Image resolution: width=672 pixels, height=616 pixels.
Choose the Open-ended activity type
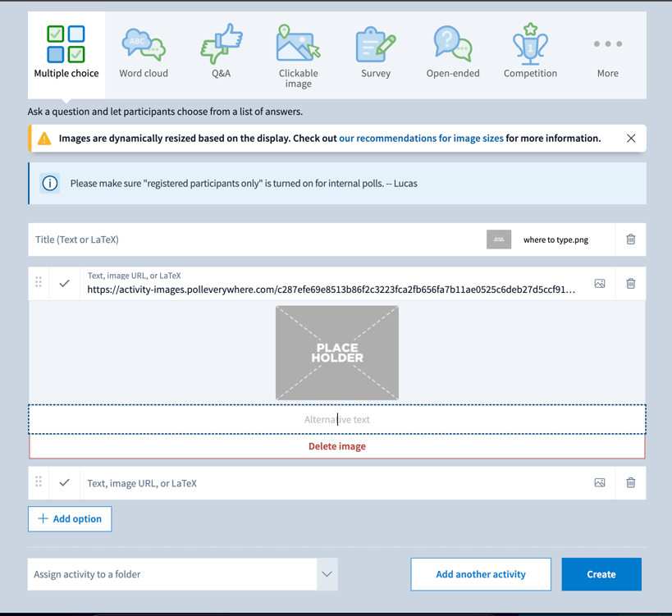[453, 55]
